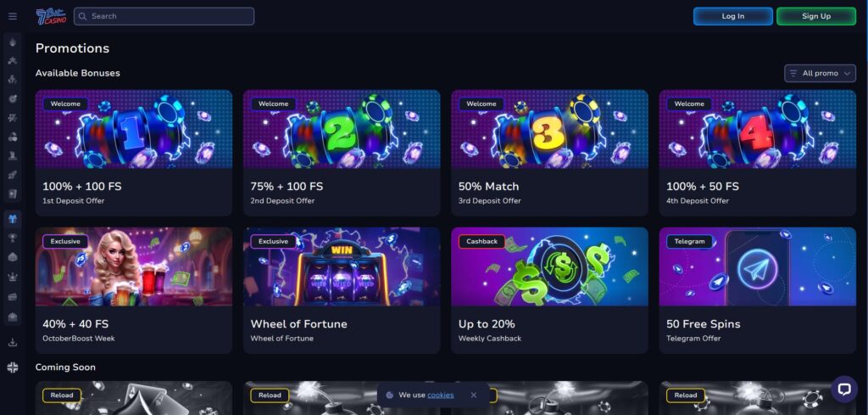Open the hamburger menu icon

pos(12,17)
